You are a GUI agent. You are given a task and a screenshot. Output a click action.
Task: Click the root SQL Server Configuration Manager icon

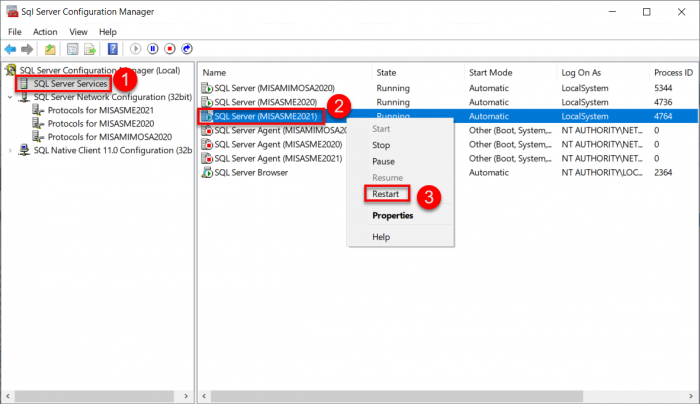pyautogui.click(x=11, y=70)
